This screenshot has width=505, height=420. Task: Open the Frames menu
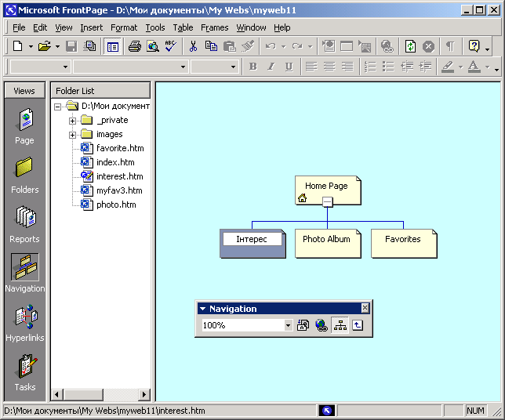point(215,27)
